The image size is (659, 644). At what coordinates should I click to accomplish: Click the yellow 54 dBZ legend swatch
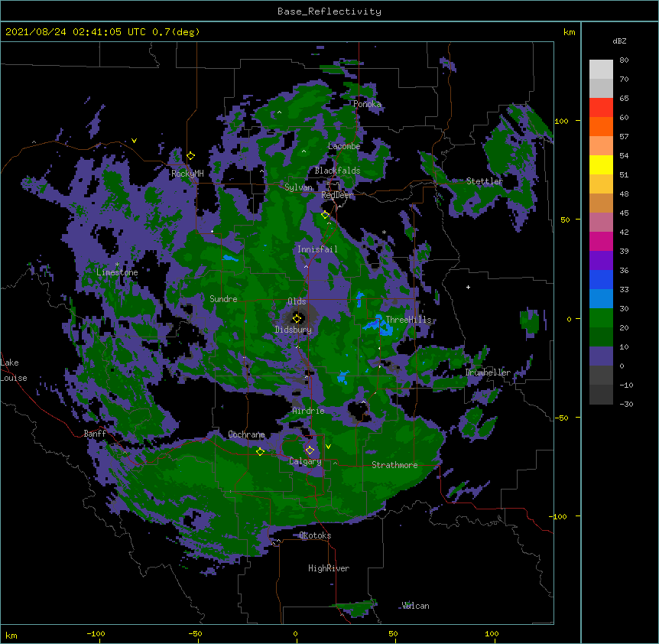pos(601,164)
